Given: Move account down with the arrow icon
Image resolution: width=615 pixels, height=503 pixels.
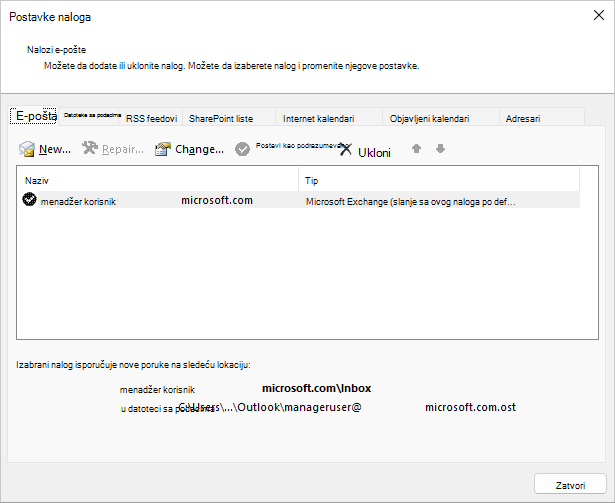Looking at the screenshot, I should pyautogui.click(x=440, y=149).
